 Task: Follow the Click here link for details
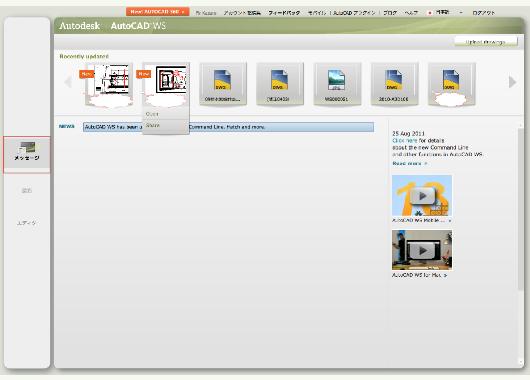point(405,140)
